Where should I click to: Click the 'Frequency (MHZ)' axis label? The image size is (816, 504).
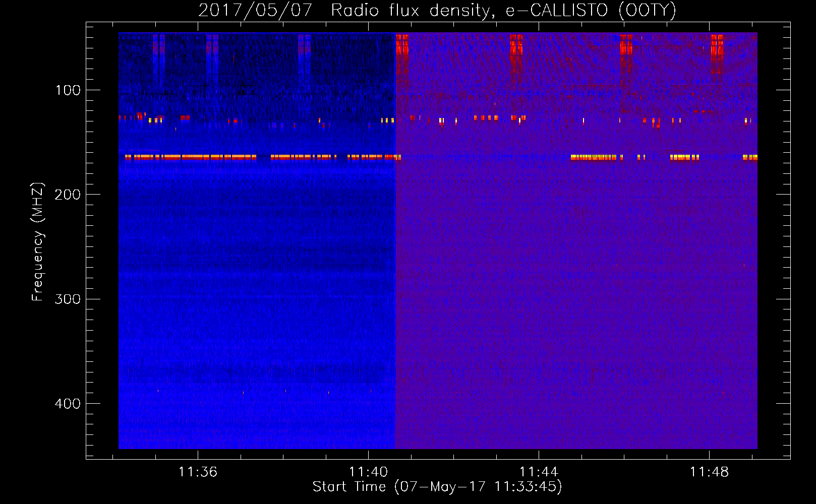38,241
